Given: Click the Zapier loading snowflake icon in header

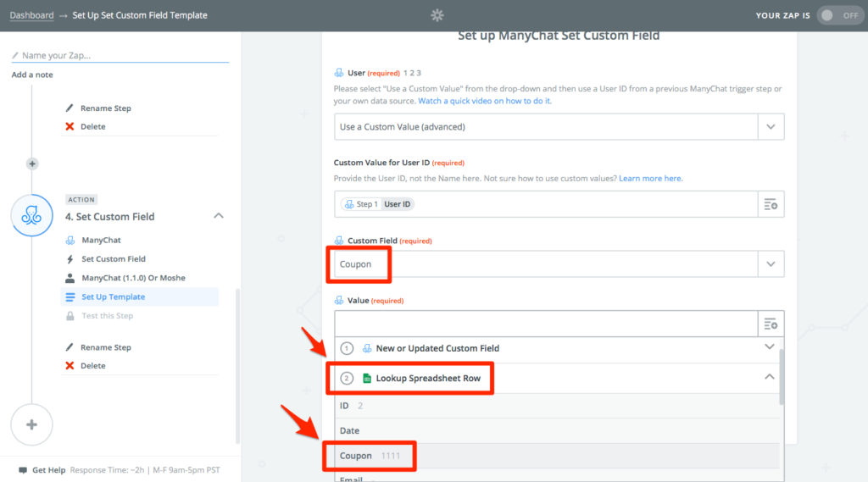Looking at the screenshot, I should [x=437, y=15].
